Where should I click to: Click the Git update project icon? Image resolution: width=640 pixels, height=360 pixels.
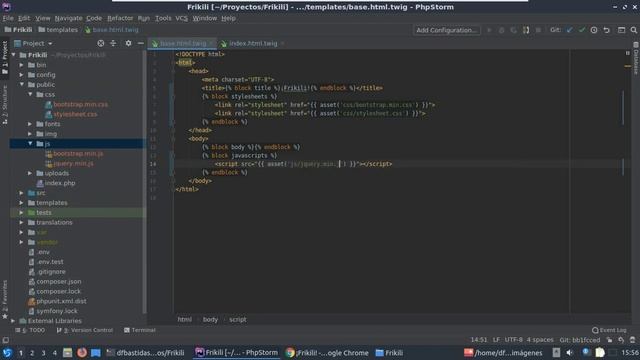[569, 30]
